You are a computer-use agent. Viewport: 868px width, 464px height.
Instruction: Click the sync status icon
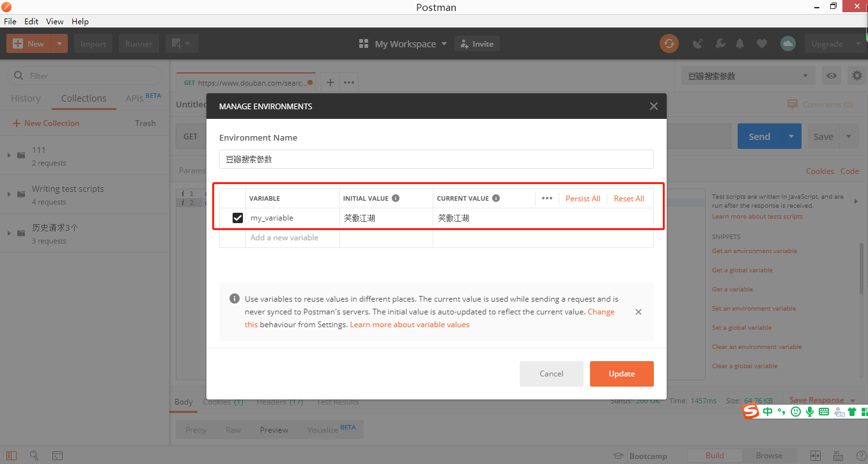[669, 44]
